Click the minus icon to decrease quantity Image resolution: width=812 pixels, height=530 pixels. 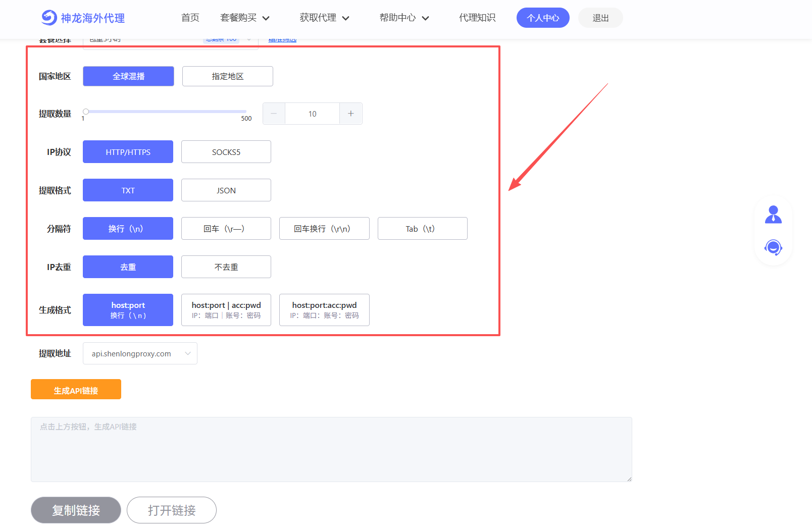(x=274, y=114)
